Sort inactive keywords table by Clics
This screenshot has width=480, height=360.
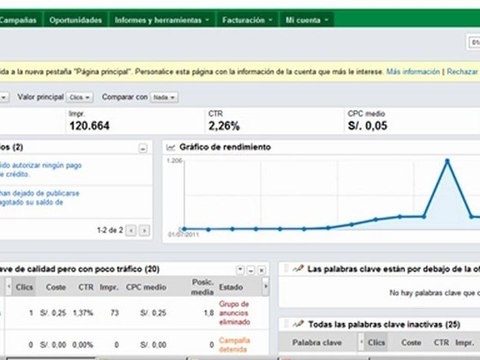(376, 343)
